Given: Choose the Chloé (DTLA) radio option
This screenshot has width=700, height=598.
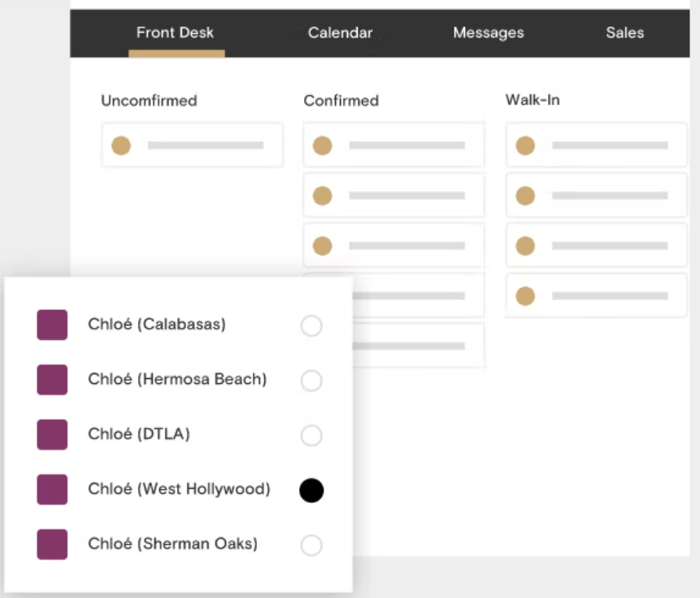Looking at the screenshot, I should [311, 436].
